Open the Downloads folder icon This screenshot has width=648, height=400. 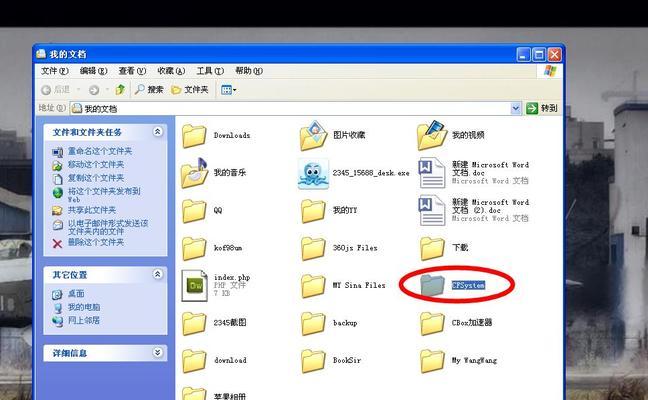[194, 136]
